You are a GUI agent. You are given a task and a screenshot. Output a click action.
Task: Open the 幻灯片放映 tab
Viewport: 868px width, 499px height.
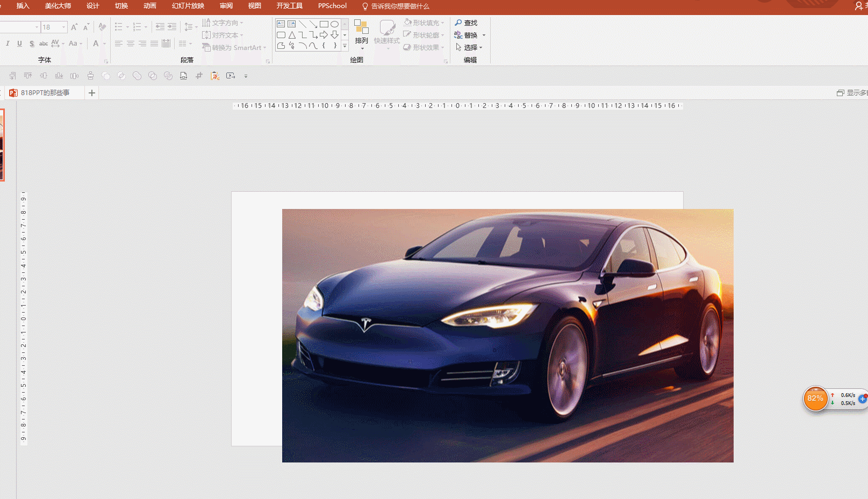(x=188, y=6)
